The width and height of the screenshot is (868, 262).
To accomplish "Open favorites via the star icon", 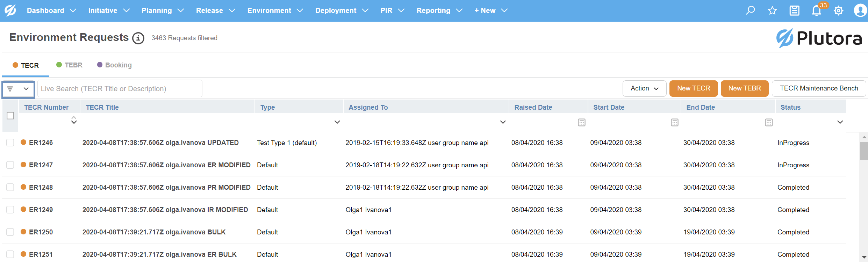I will [772, 10].
